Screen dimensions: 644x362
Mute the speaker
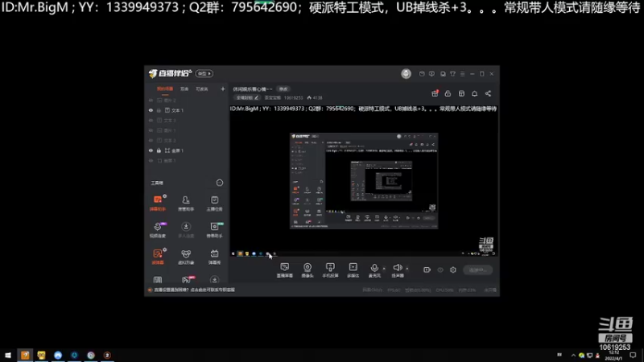pyautogui.click(x=397, y=270)
